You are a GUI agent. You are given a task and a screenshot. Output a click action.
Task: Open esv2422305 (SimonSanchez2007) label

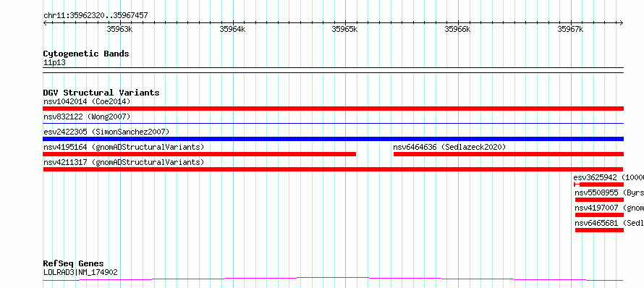(106, 132)
